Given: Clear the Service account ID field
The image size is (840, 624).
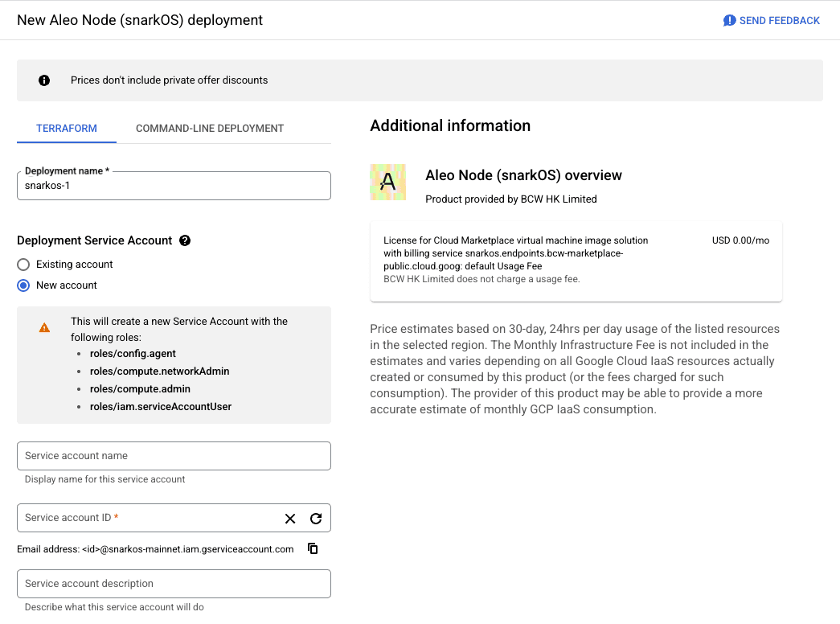Looking at the screenshot, I should [x=290, y=519].
